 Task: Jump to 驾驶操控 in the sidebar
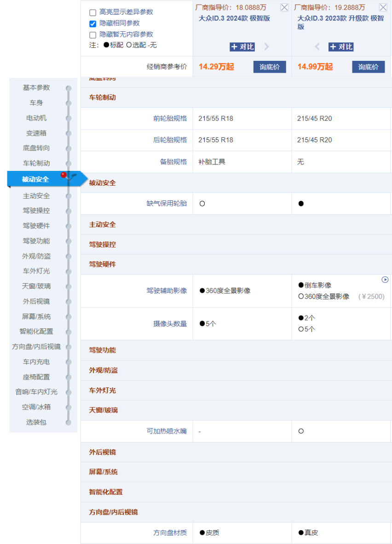[36, 211]
